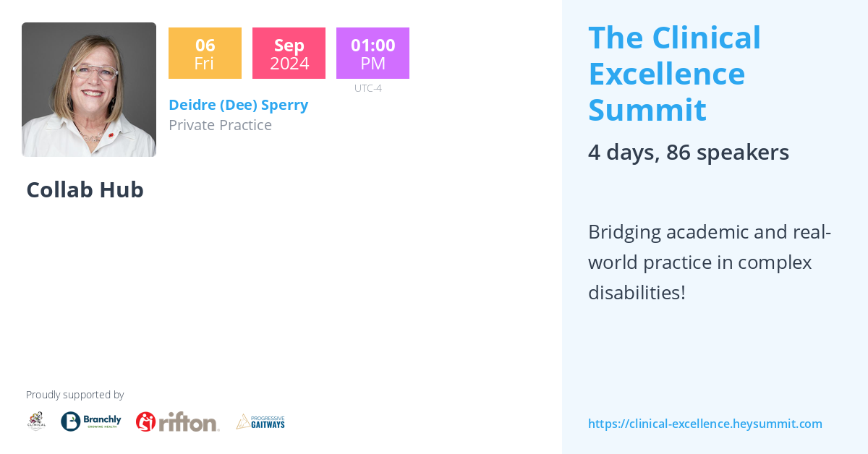Click the Rifton sponsor logo

[178, 421]
